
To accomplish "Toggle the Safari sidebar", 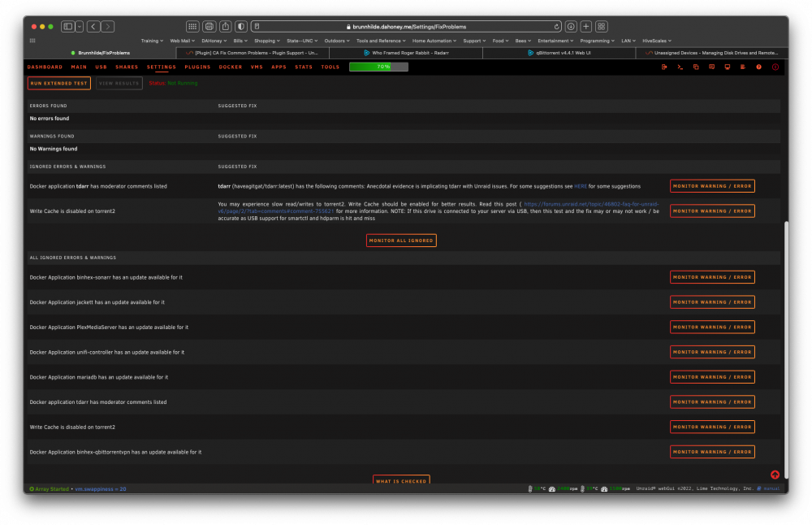I will click(68, 27).
